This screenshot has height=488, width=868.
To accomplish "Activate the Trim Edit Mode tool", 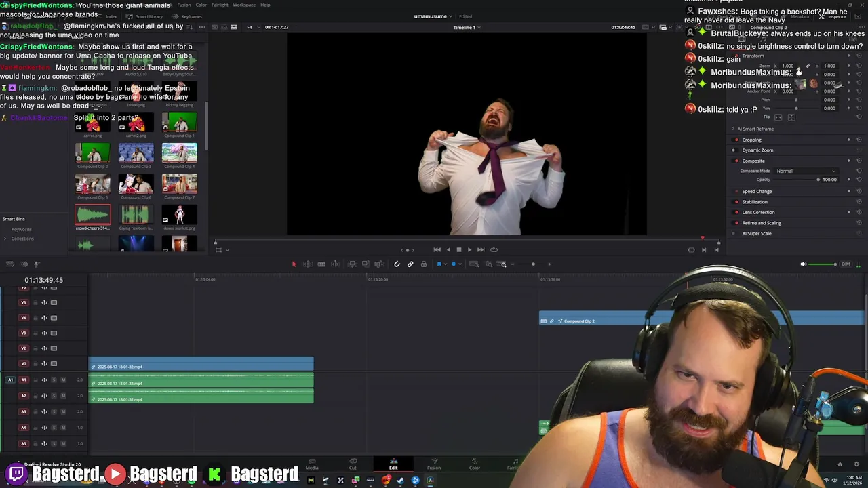I will tap(308, 264).
